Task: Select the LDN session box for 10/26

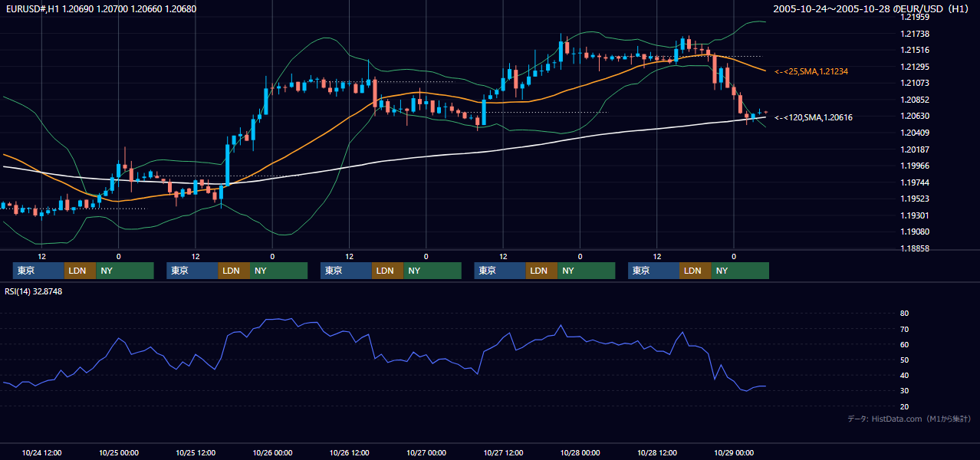Action: pyautogui.click(x=387, y=271)
